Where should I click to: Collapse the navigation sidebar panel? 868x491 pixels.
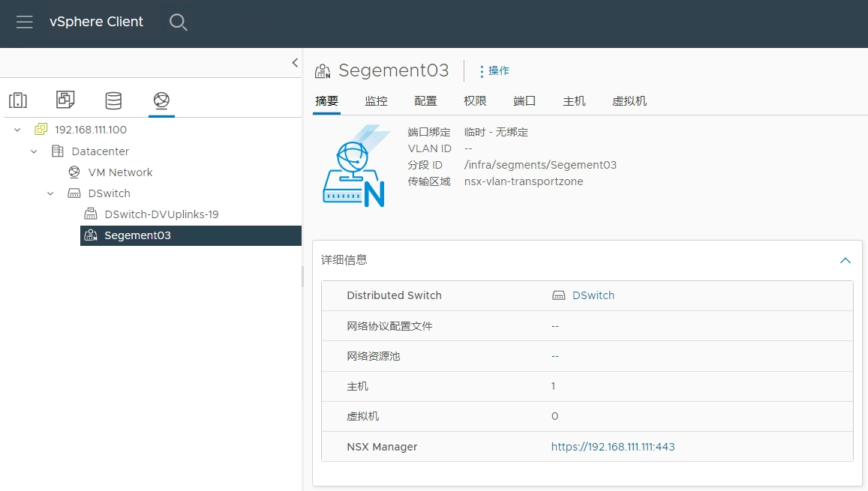pos(295,63)
